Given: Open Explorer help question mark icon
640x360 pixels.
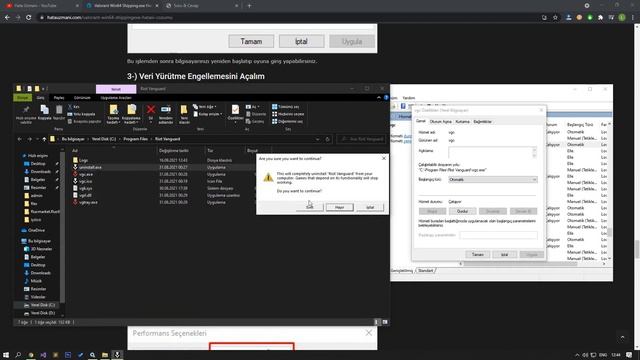Looking at the screenshot, I should point(386,98).
